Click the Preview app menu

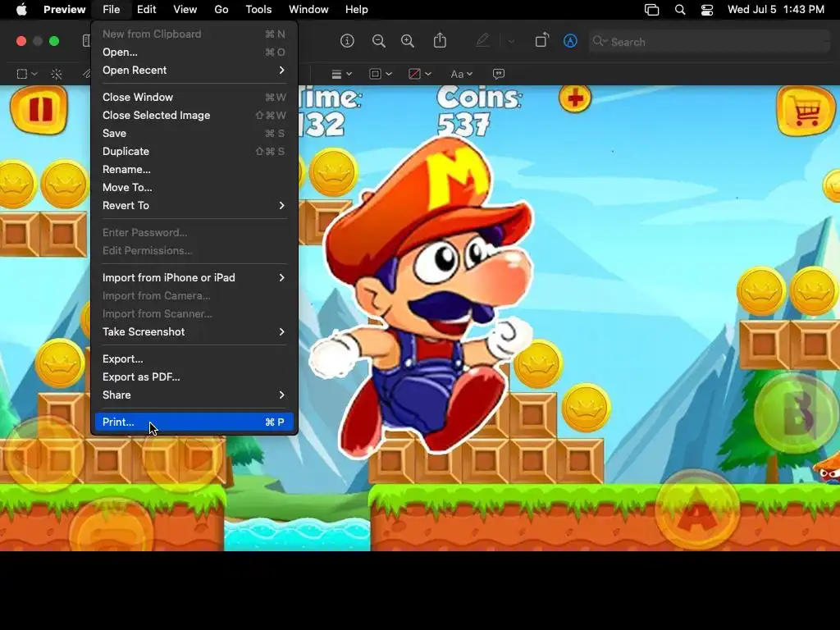coord(64,10)
